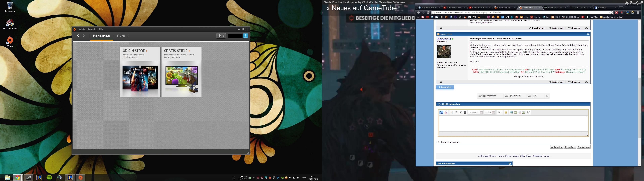644x181 pixels.
Task: Toggle the editor source mode button
Action: point(441,113)
